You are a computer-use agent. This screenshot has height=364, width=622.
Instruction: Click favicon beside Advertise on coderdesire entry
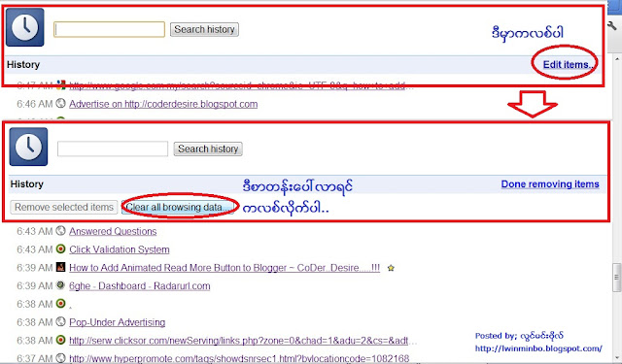60,104
